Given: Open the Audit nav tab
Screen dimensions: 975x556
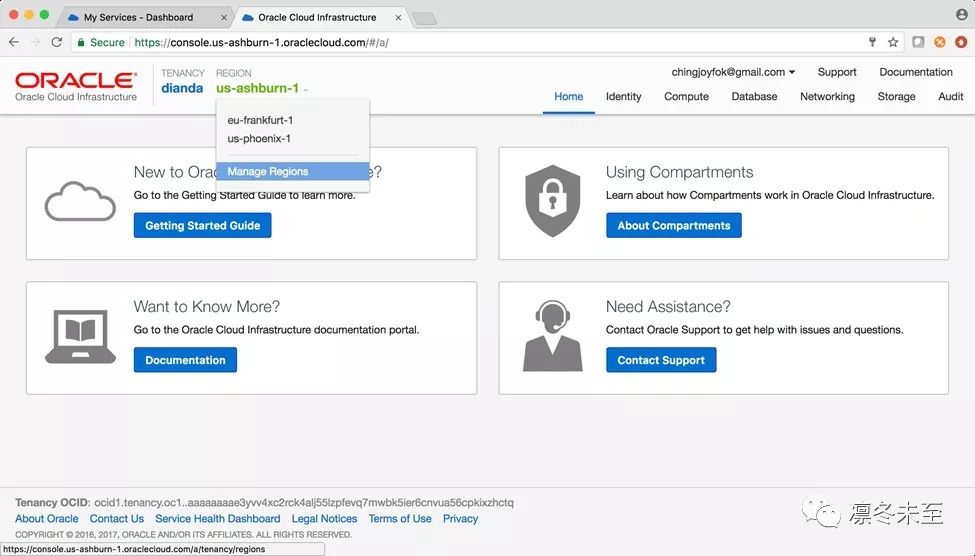Looking at the screenshot, I should coord(951,96).
